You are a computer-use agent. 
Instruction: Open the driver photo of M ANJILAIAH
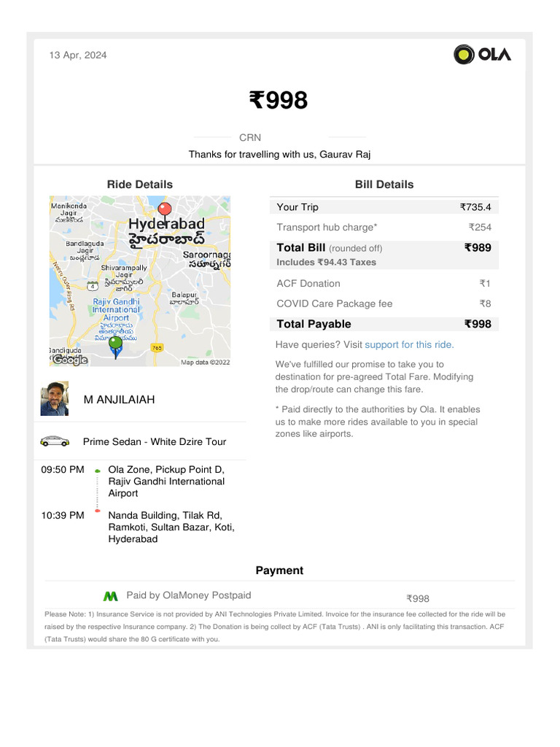coord(55,399)
